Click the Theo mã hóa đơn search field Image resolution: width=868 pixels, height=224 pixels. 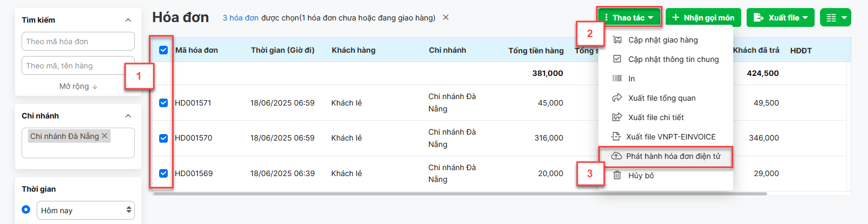click(x=78, y=41)
